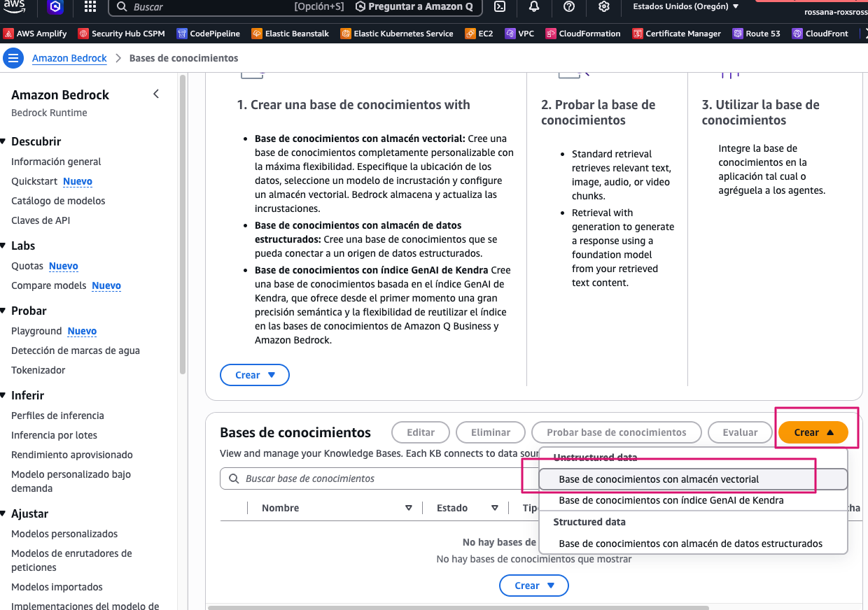
Task: Open the Certificate Manager shortcut
Action: (x=677, y=34)
